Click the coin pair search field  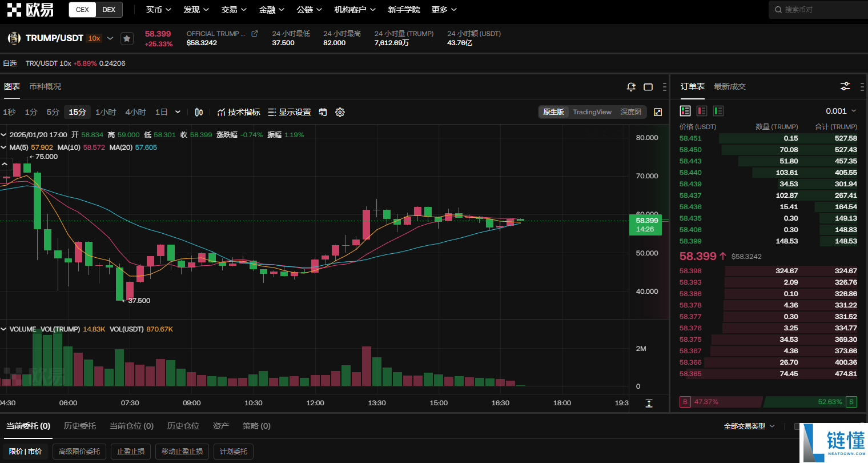(819, 10)
